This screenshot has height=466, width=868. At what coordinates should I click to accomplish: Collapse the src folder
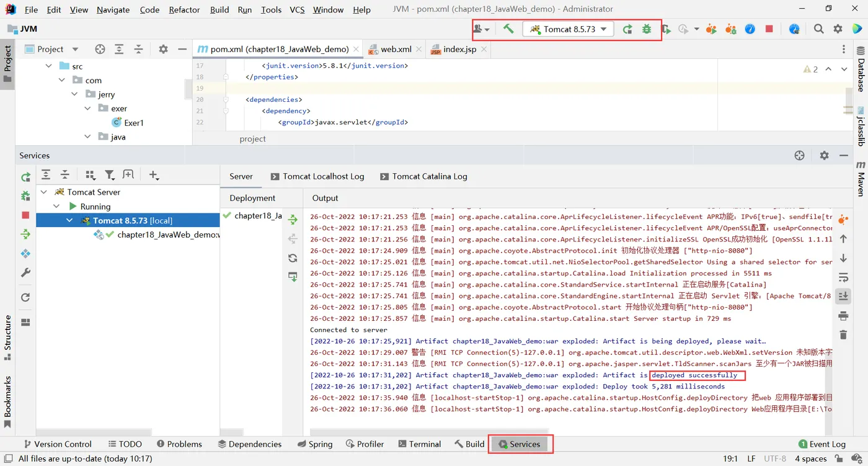48,66
